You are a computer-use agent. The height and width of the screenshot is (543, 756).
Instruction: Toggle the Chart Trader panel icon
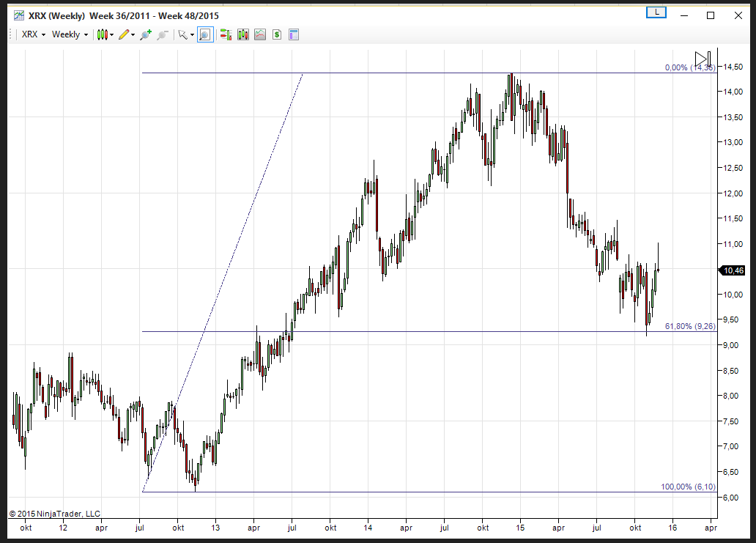click(x=226, y=34)
